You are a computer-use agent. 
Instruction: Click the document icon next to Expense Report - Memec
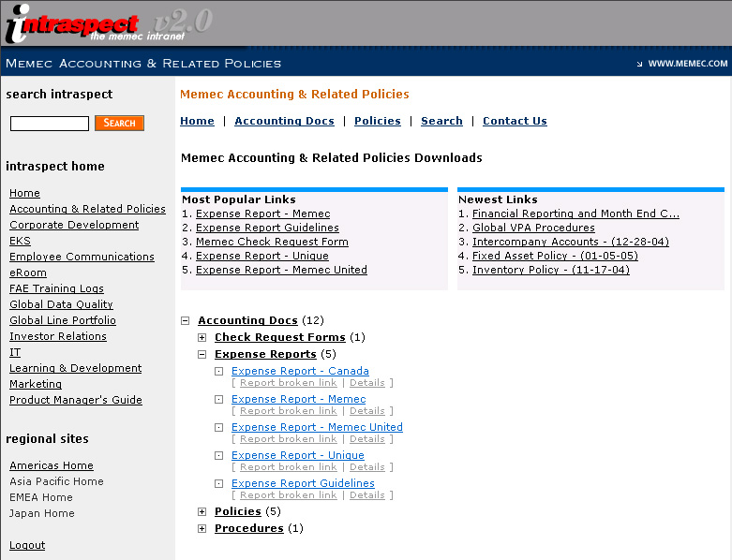click(x=218, y=399)
